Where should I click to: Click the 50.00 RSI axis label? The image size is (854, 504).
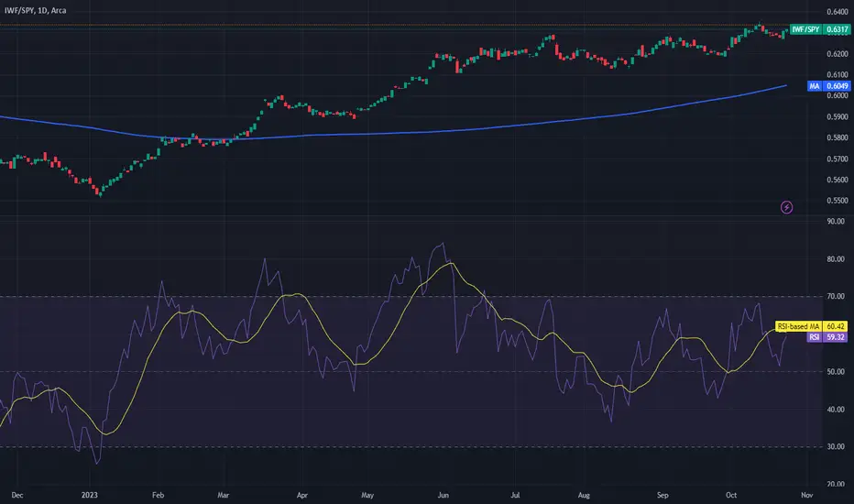click(836, 372)
